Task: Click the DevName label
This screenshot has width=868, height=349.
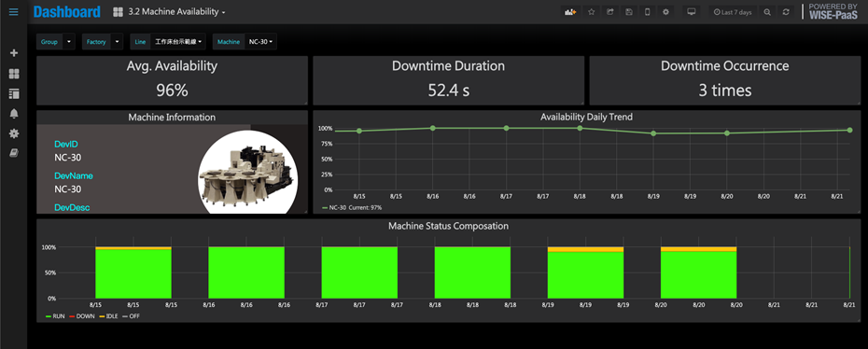Action: (74, 175)
